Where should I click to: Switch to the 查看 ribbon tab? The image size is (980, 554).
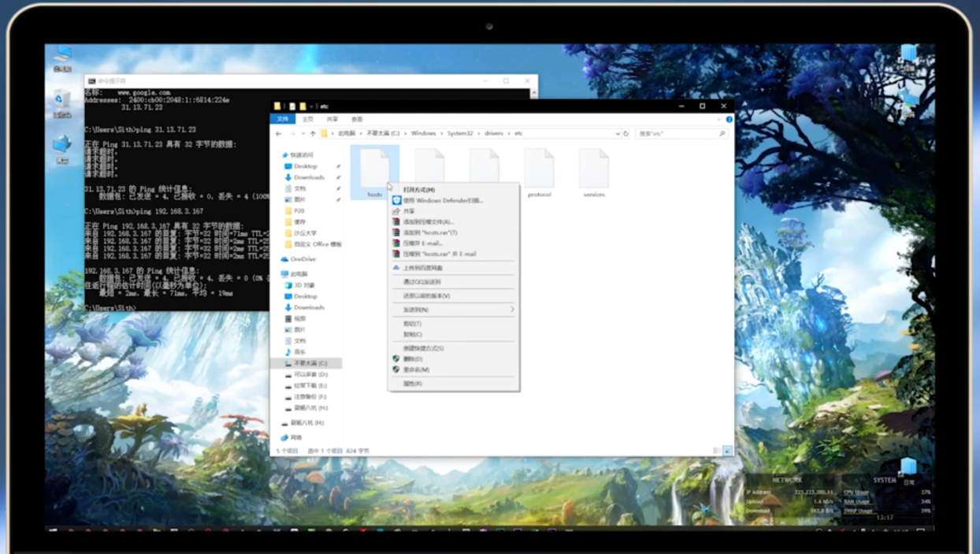[357, 119]
